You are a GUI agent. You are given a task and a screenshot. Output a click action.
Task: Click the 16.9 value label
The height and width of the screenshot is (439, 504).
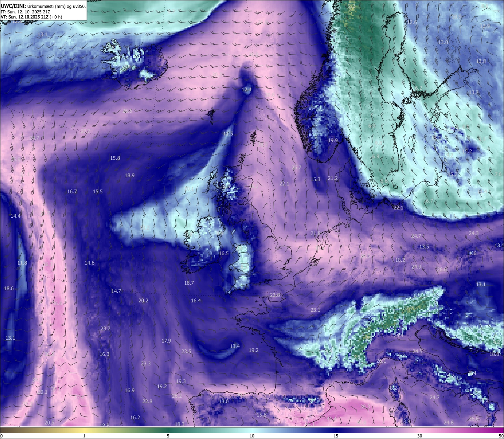130,391
